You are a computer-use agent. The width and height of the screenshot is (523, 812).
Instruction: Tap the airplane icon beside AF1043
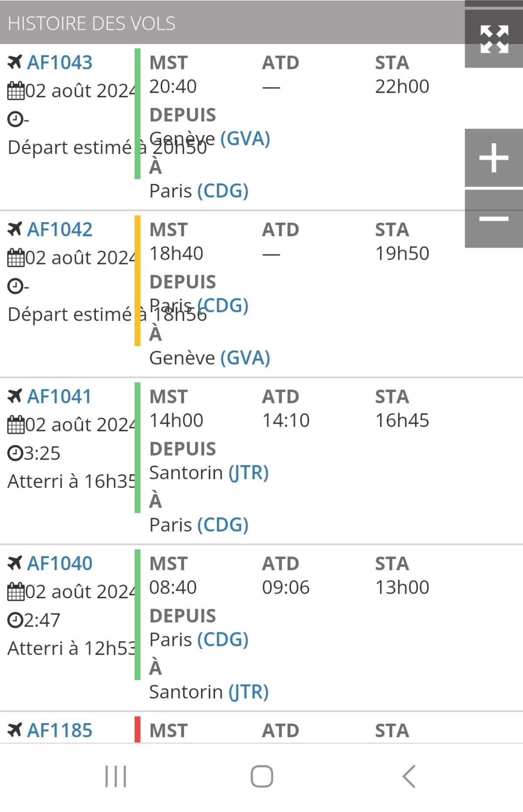tap(15, 62)
